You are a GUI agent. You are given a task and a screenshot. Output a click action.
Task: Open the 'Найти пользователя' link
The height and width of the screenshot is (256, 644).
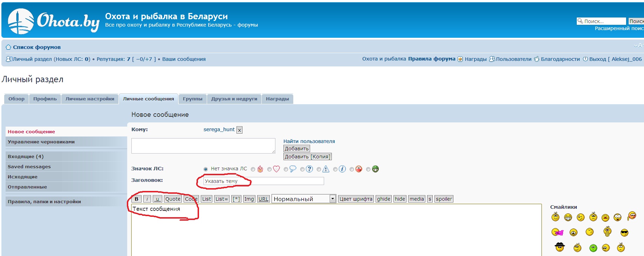click(x=309, y=141)
